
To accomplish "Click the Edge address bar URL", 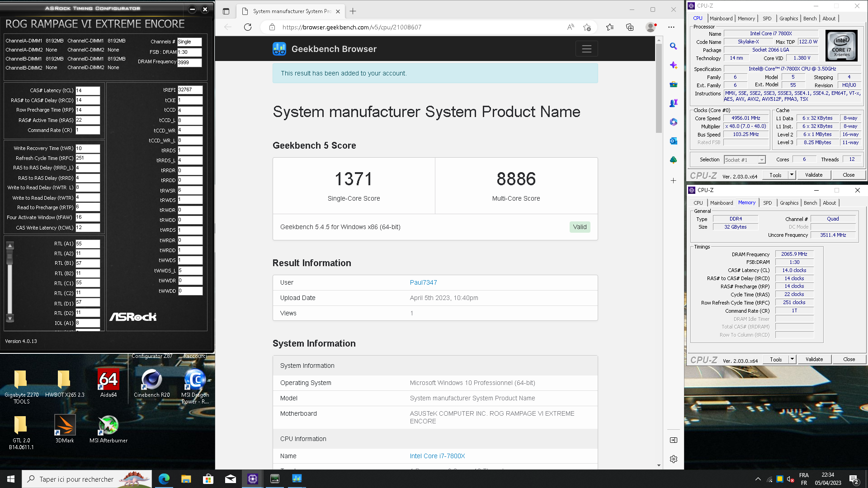I will point(352,27).
